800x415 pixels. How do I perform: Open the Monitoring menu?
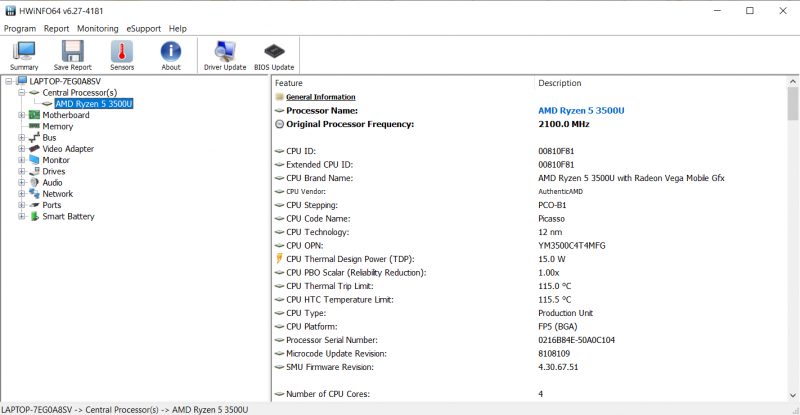tap(97, 29)
